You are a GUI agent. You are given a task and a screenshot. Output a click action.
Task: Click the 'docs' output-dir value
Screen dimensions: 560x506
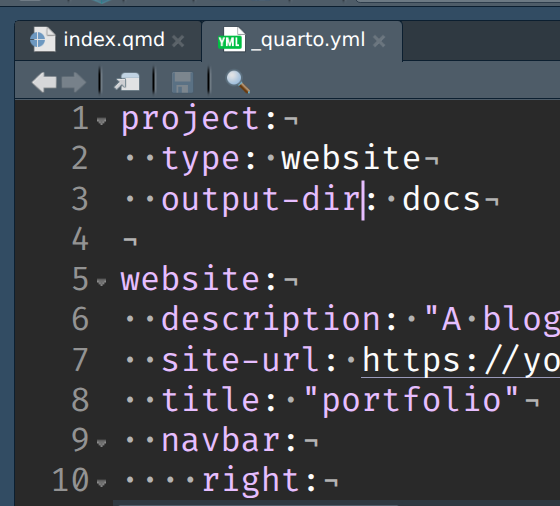pos(441,199)
